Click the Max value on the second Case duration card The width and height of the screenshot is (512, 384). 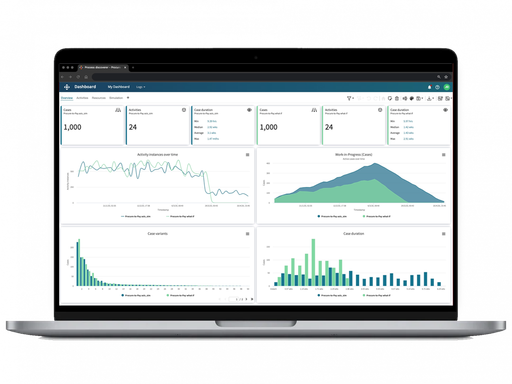[408, 139]
